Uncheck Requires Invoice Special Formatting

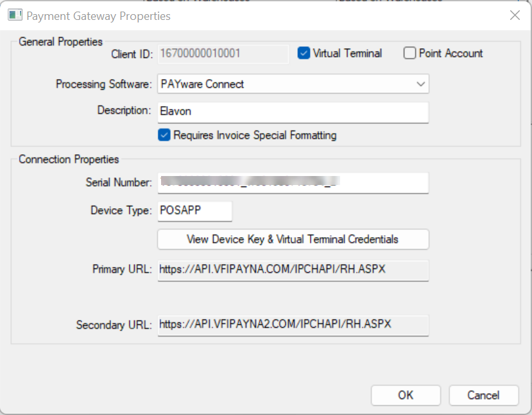click(x=164, y=136)
